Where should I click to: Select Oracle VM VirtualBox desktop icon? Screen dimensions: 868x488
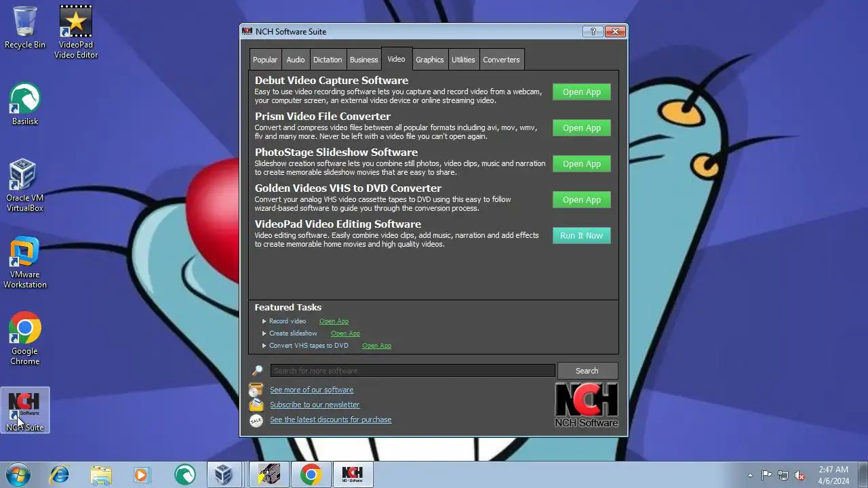[x=25, y=185]
